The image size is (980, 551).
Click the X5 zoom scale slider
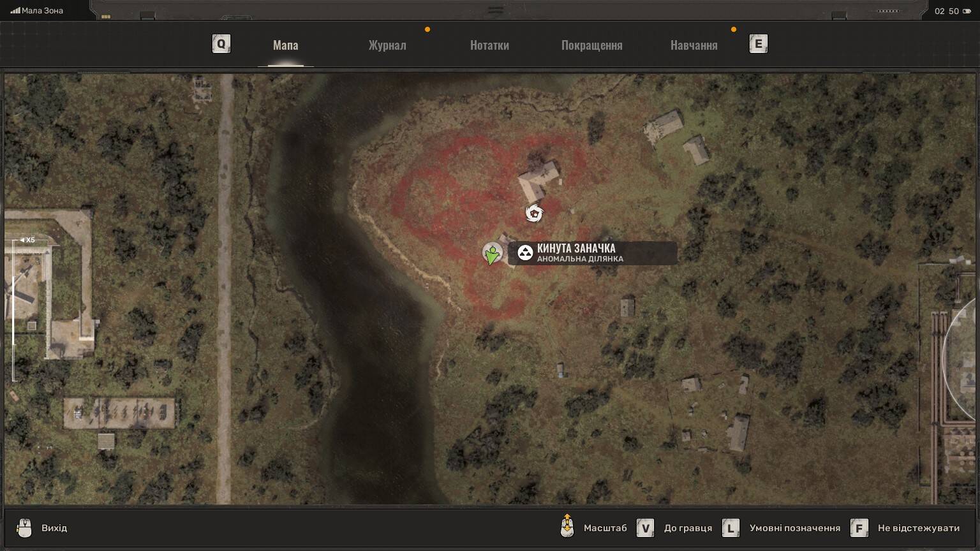click(15, 311)
